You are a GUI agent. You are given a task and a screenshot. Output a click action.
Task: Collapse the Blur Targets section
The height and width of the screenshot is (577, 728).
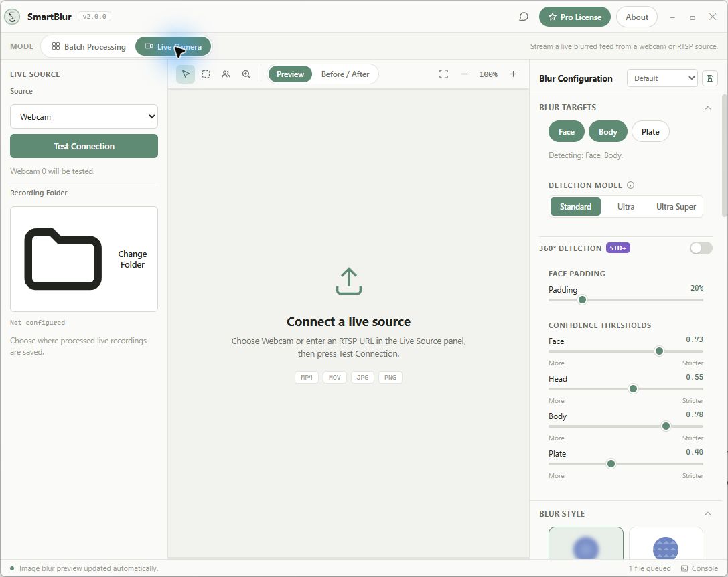(707, 108)
